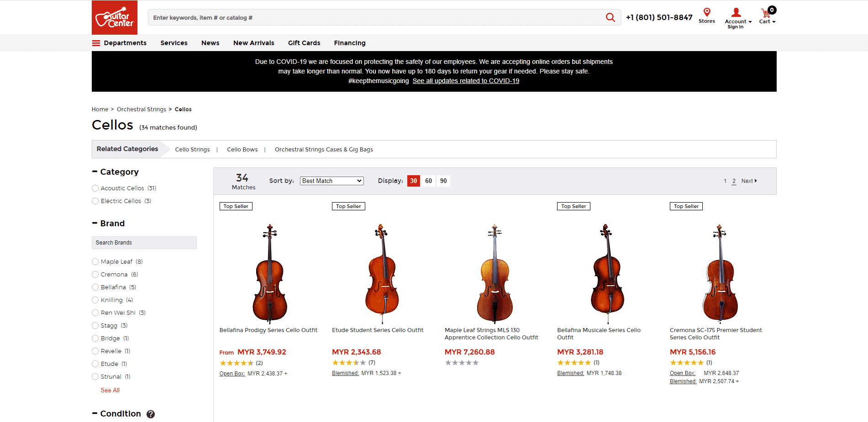The image size is (868, 422).
Task: Collapse the Brand filter section
Action: [95, 223]
